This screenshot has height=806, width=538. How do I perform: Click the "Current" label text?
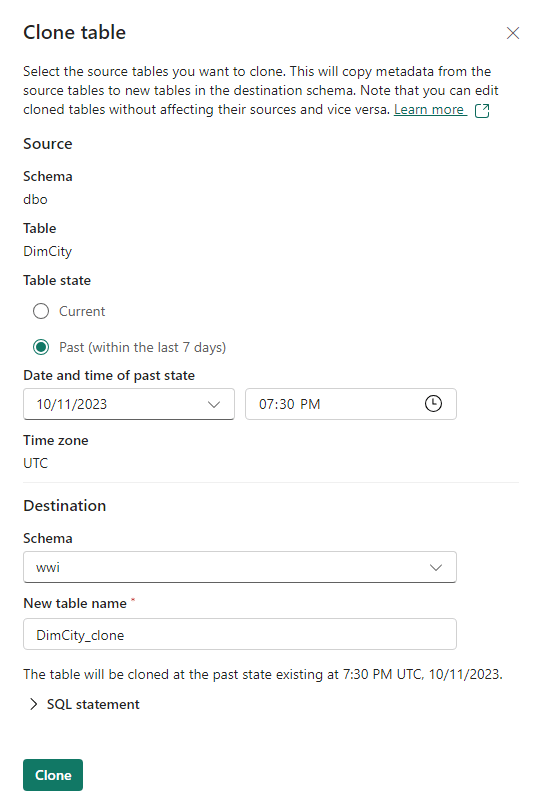(x=82, y=311)
